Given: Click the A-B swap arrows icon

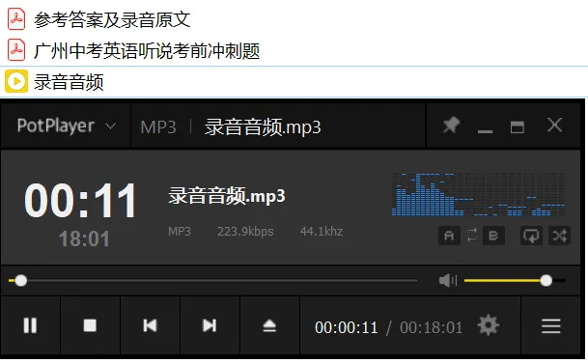Looking at the screenshot, I should (472, 236).
